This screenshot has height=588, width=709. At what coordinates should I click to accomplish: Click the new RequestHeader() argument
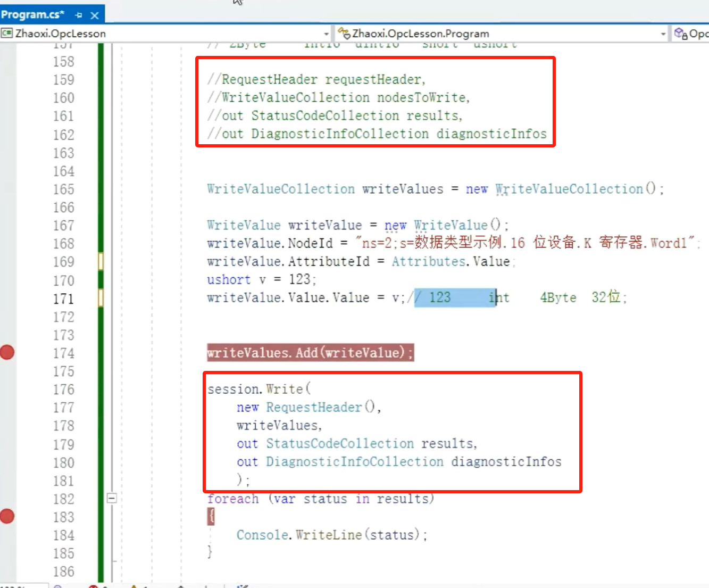pos(308,408)
